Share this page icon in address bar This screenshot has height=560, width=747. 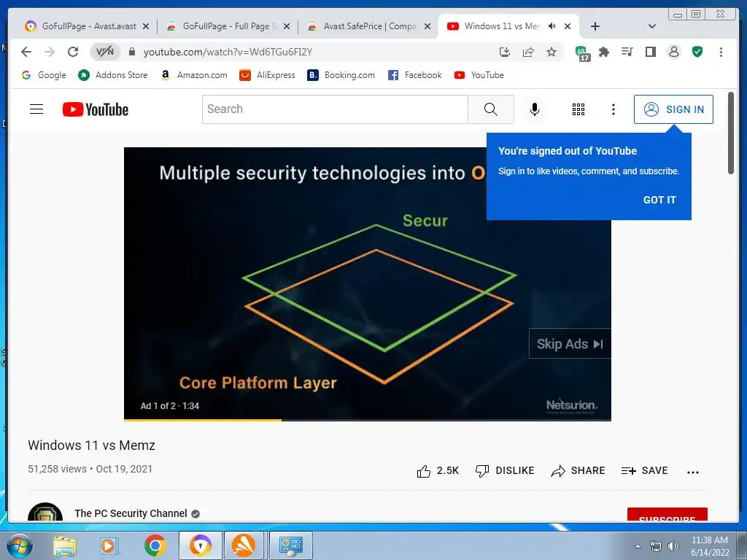528,52
